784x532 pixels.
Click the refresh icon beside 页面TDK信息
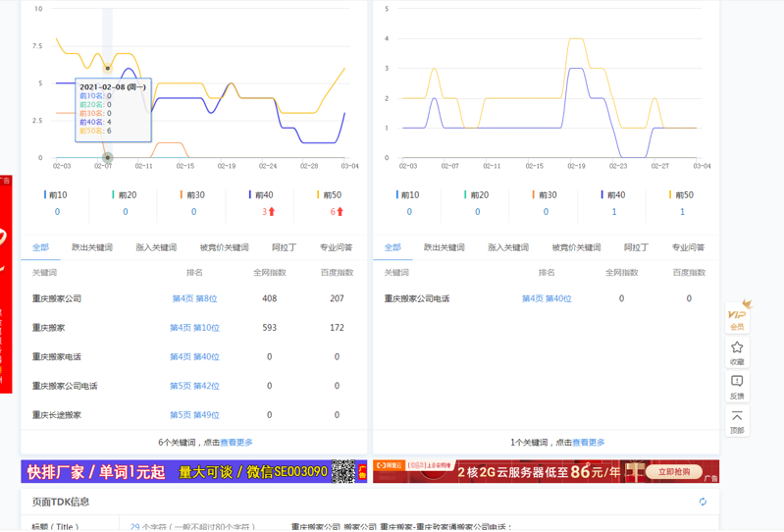point(703,502)
